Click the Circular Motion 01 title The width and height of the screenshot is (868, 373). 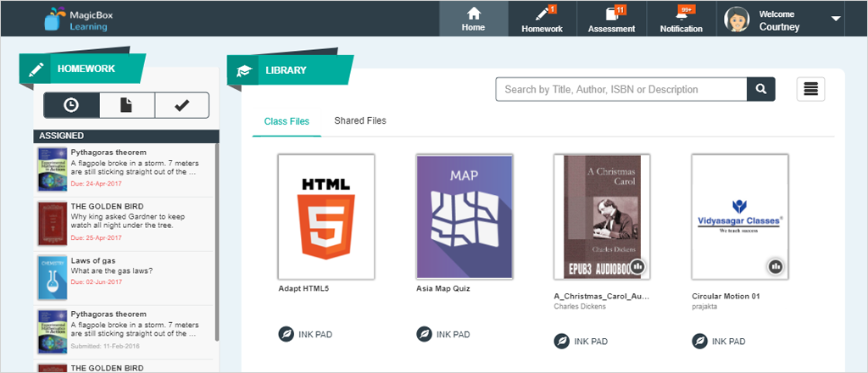[x=726, y=296]
